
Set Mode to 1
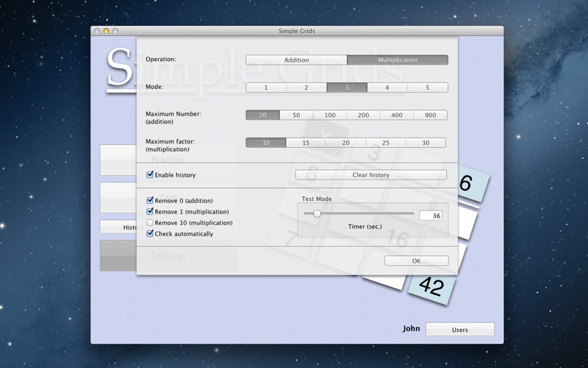pos(266,88)
